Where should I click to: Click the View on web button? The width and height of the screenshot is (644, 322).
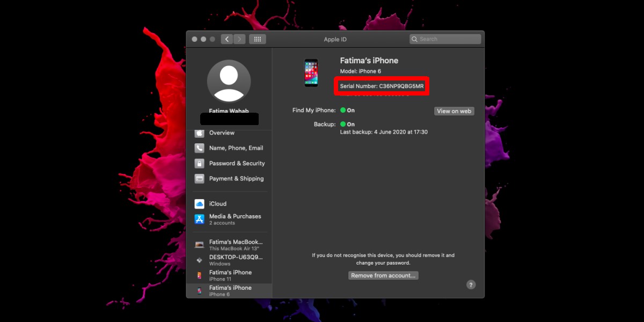tap(454, 111)
